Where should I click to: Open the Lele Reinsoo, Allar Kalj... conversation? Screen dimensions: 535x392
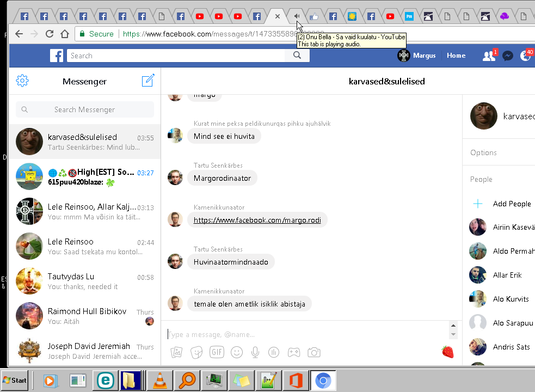pos(84,211)
